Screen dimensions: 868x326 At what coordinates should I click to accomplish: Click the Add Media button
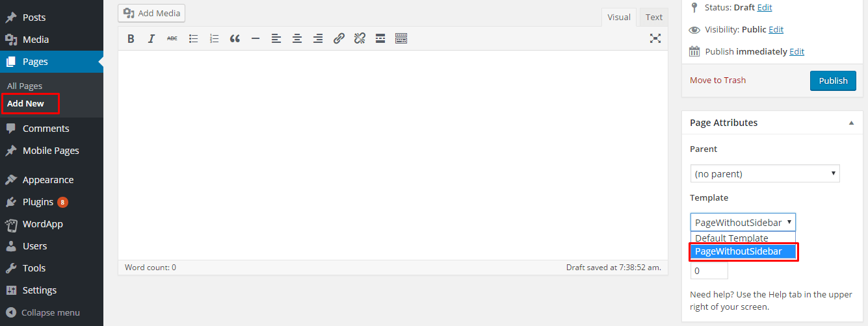[151, 13]
